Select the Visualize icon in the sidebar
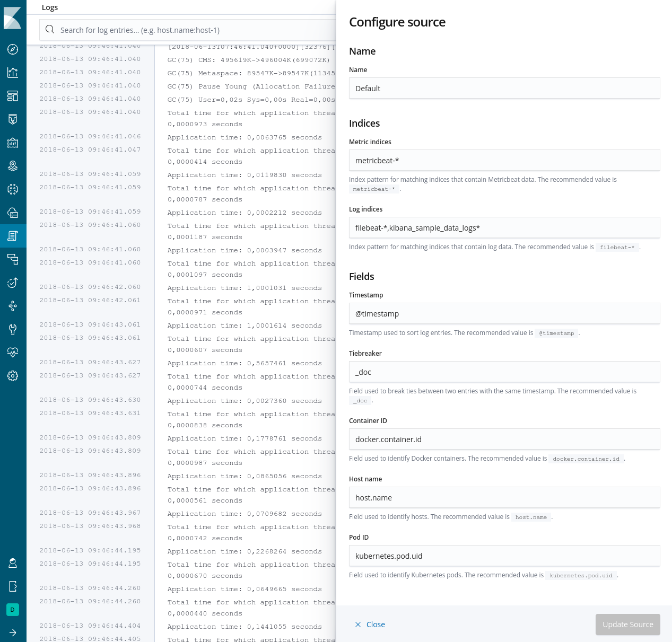This screenshot has width=672, height=642. pyautogui.click(x=12, y=73)
